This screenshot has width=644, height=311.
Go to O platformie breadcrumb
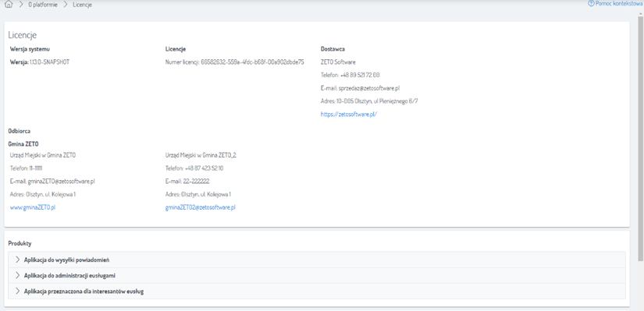click(x=43, y=5)
